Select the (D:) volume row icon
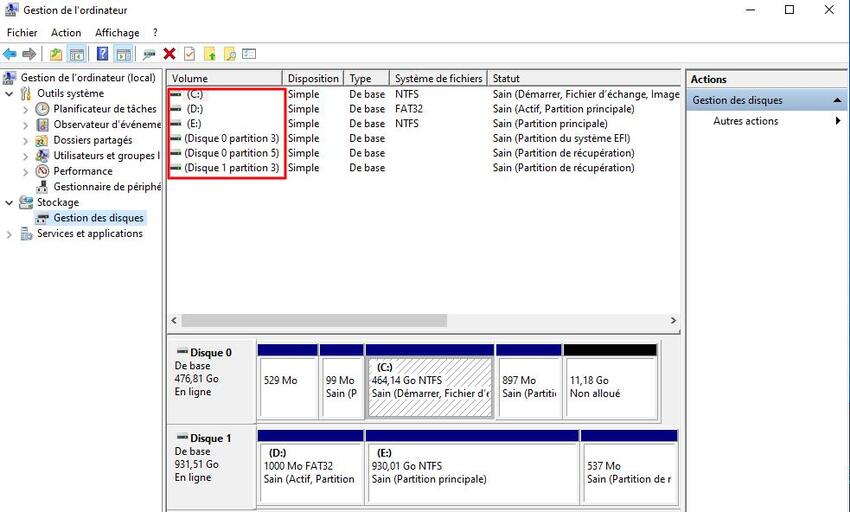This screenshot has height=512, width=850. pos(176,109)
